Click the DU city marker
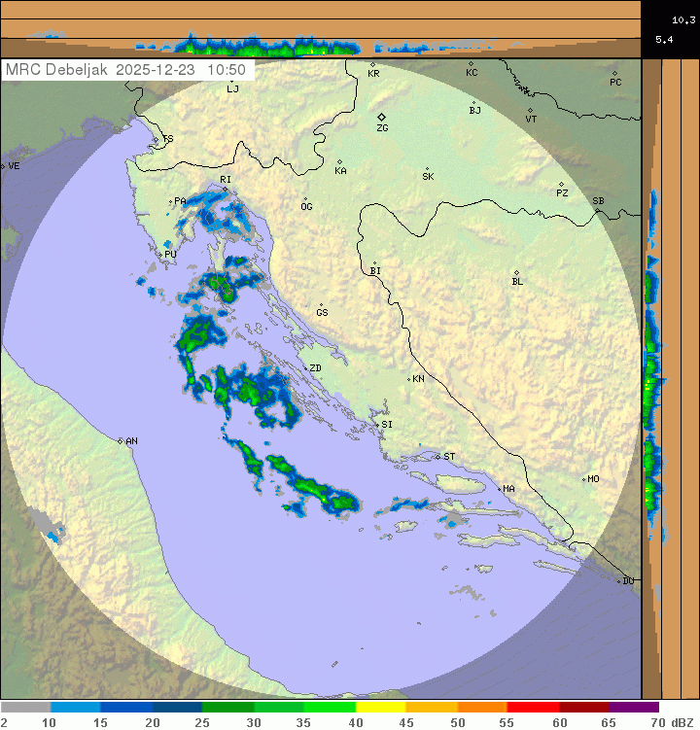The height and width of the screenshot is (730, 700). (x=619, y=581)
